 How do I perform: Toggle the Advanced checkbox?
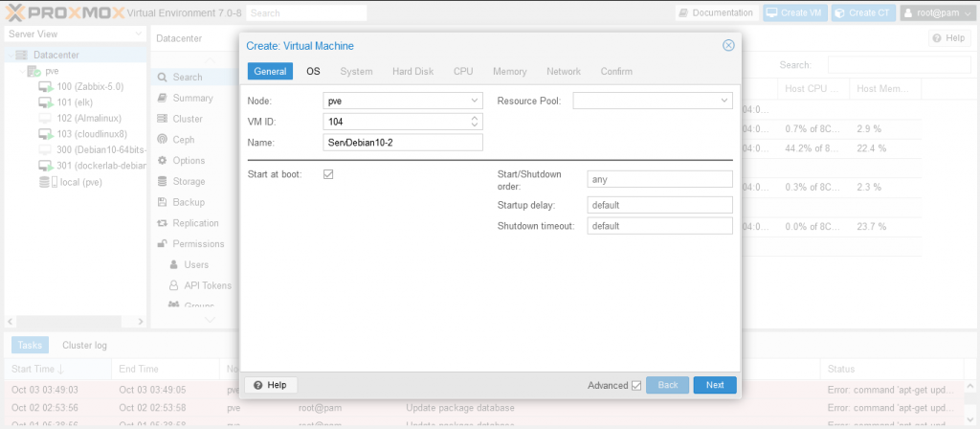[x=636, y=385]
